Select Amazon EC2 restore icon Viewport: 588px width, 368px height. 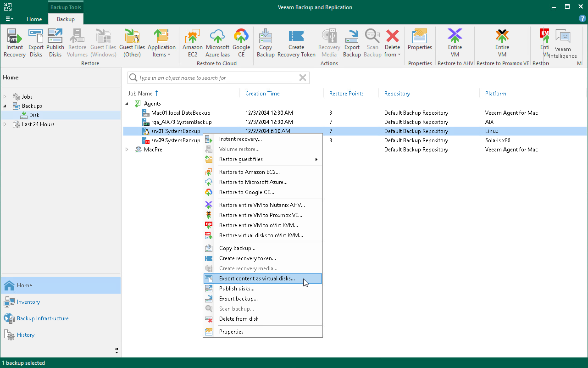pos(193,43)
